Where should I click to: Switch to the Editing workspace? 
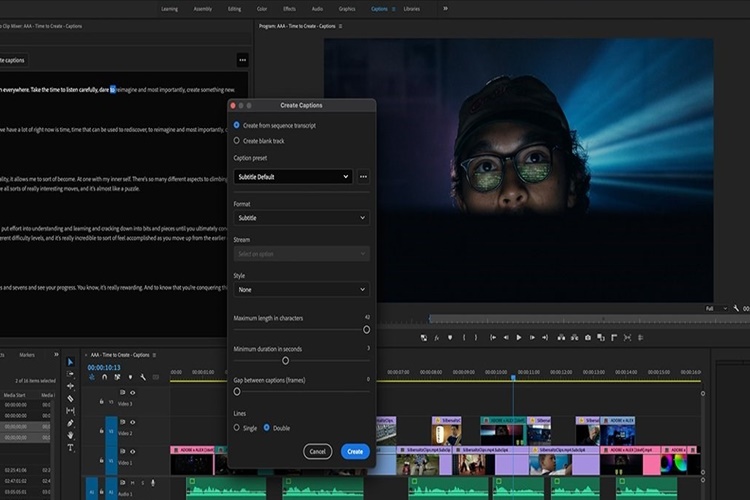[234, 9]
